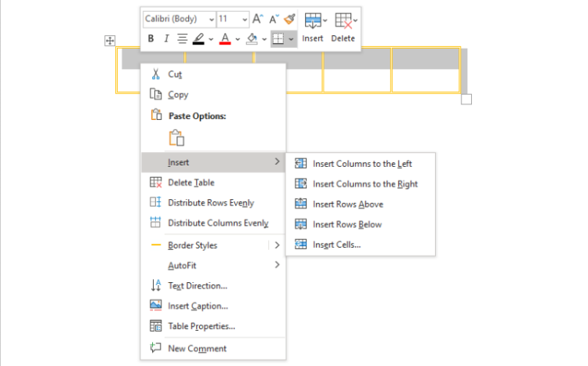Open Table Properties dialog
Image resolution: width=588 pixels, height=366 pixels.
pyautogui.click(x=201, y=326)
